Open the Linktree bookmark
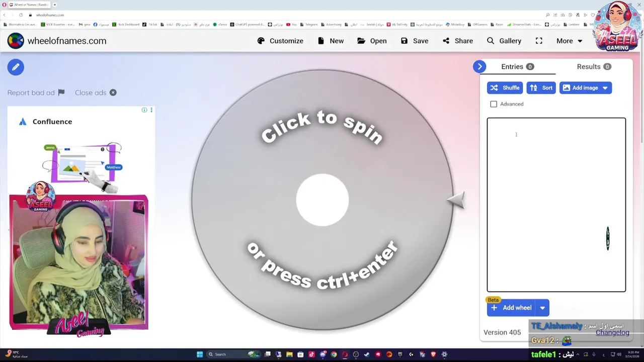Screen dimensions: 644x362 [x=572, y=24]
